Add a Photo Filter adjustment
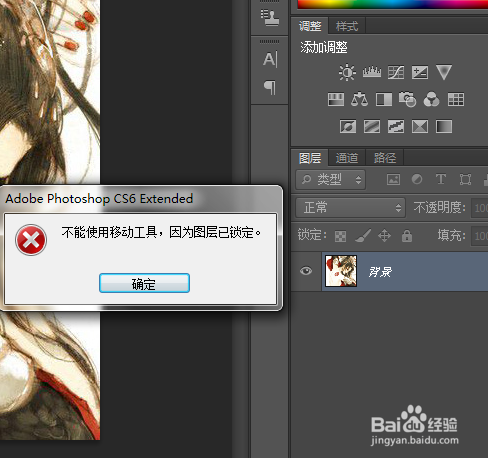488x458 pixels. click(408, 99)
